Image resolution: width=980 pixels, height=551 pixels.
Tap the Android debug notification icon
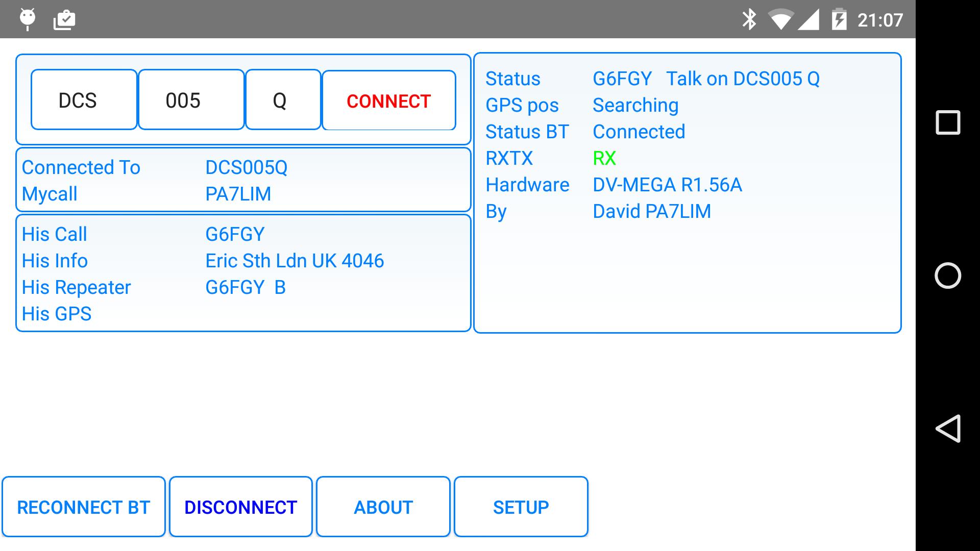tap(28, 19)
